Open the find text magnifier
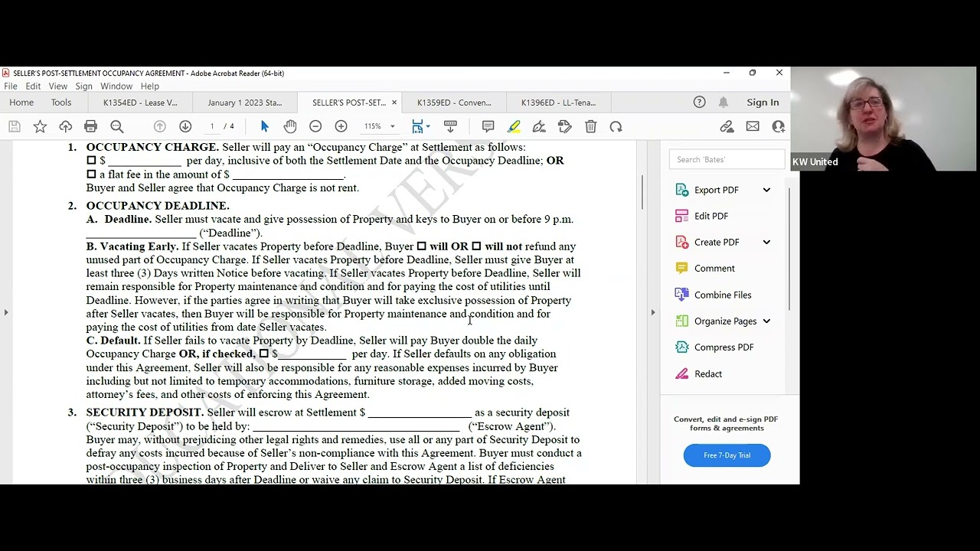This screenshot has height=551, width=980. [116, 126]
